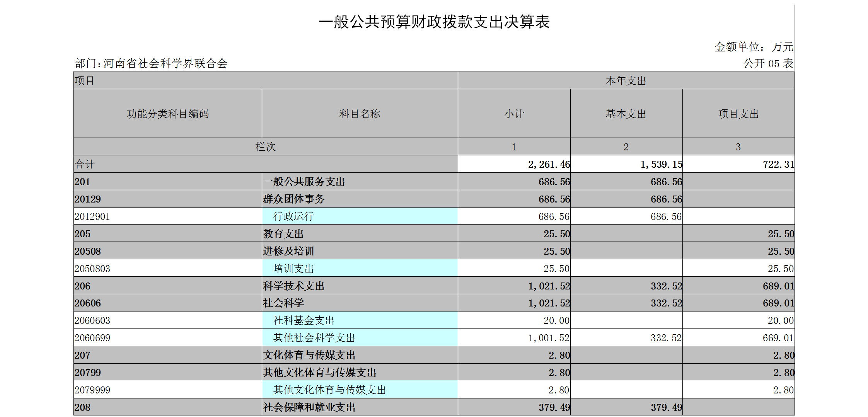
Task: Select code cell 20129
Action: pos(168,199)
